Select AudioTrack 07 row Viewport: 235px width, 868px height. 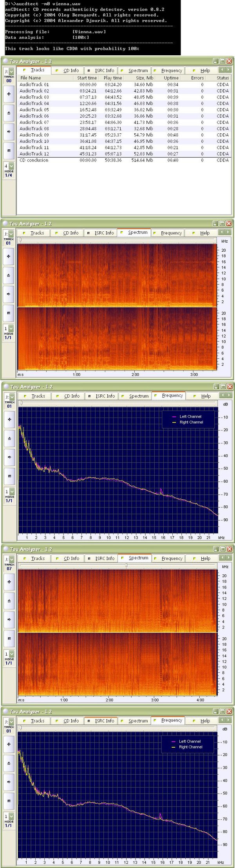(124, 122)
